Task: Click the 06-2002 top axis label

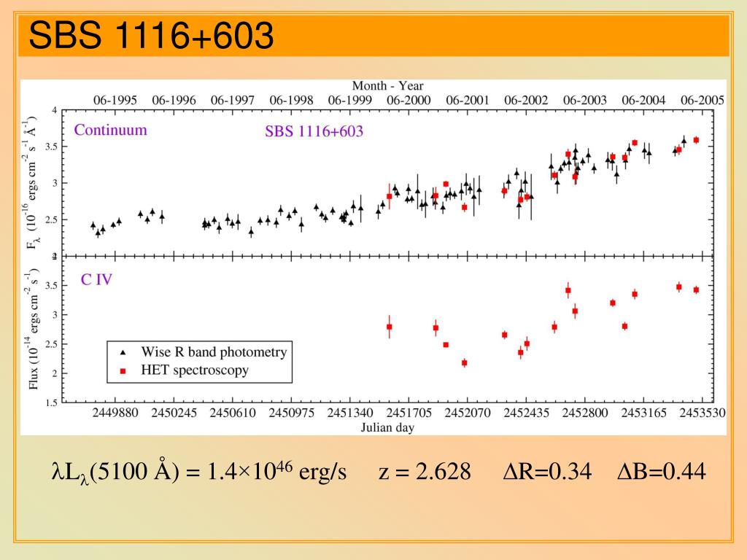Action: (x=526, y=101)
